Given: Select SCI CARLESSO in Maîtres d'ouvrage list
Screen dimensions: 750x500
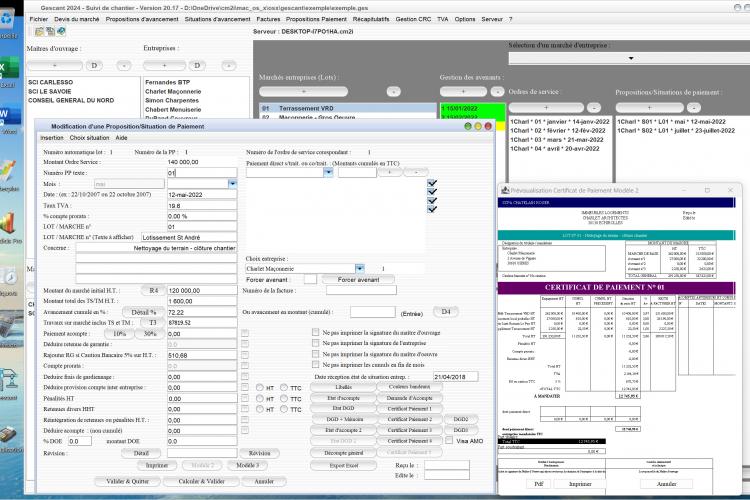Looking at the screenshot, I should [51, 82].
